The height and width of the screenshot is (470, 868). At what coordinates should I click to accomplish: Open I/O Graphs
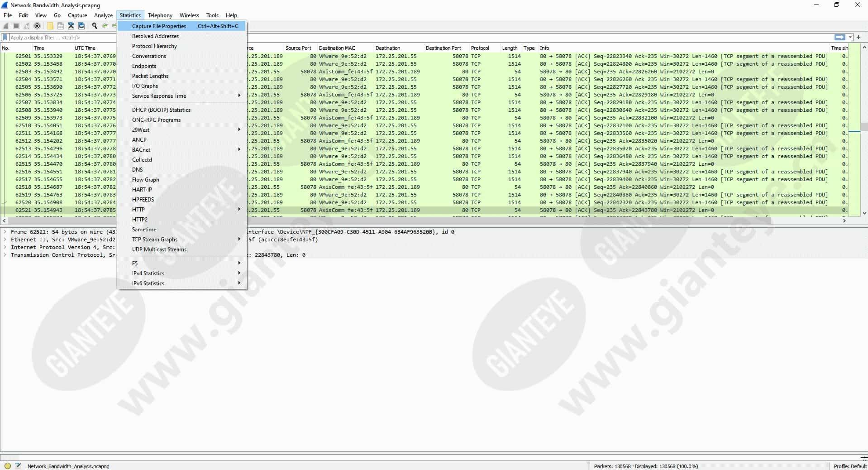[181, 86]
